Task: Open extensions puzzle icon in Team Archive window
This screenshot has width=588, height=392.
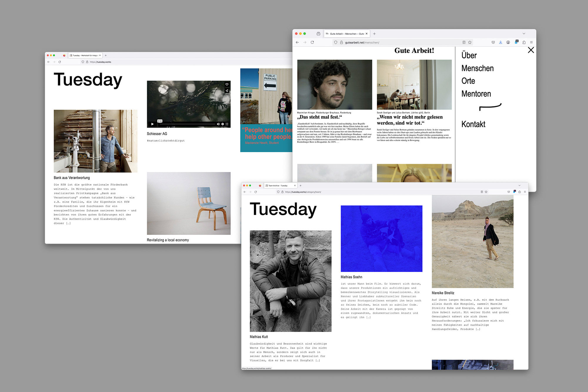Action: pyautogui.click(x=519, y=192)
